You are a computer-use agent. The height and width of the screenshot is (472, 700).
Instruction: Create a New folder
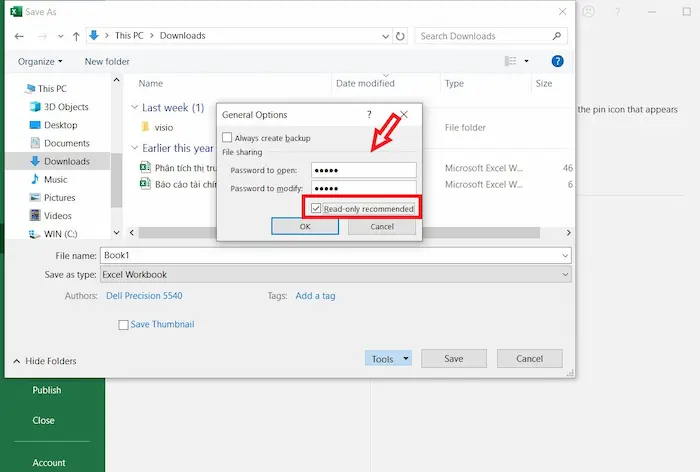click(x=107, y=62)
